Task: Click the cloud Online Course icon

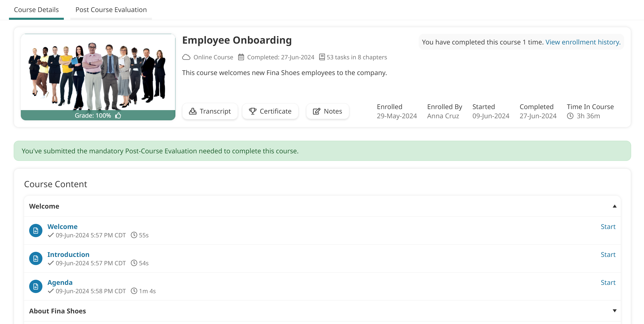Action: (186, 57)
